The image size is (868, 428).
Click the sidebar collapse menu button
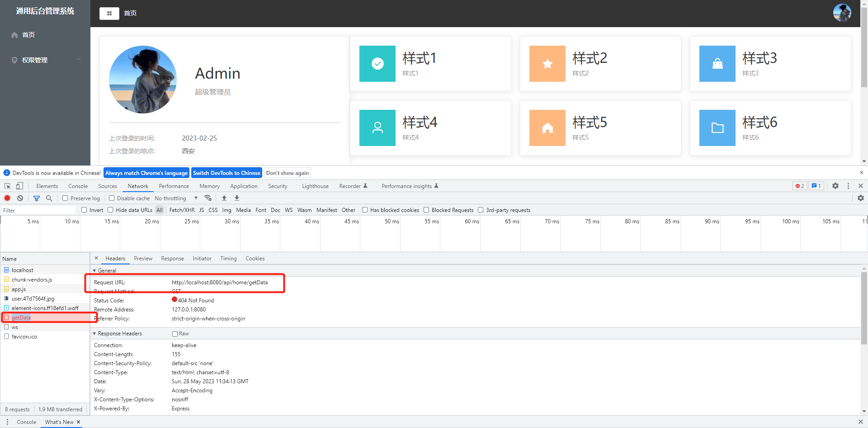click(109, 14)
